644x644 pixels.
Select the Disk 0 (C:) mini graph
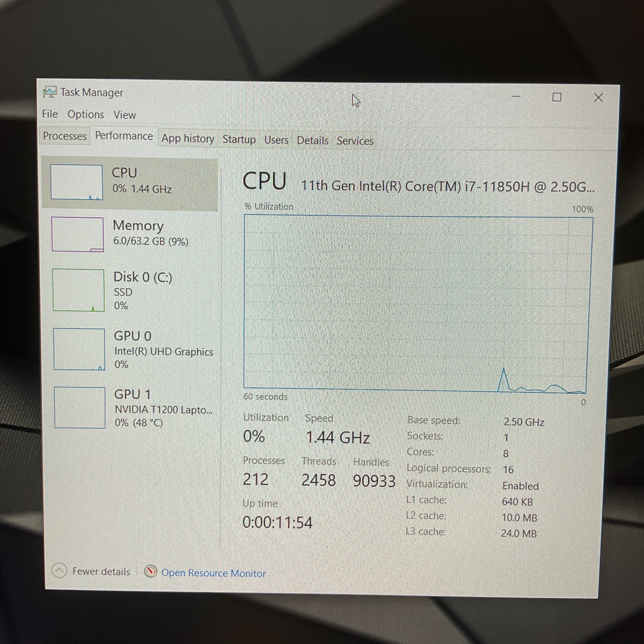tap(78, 290)
